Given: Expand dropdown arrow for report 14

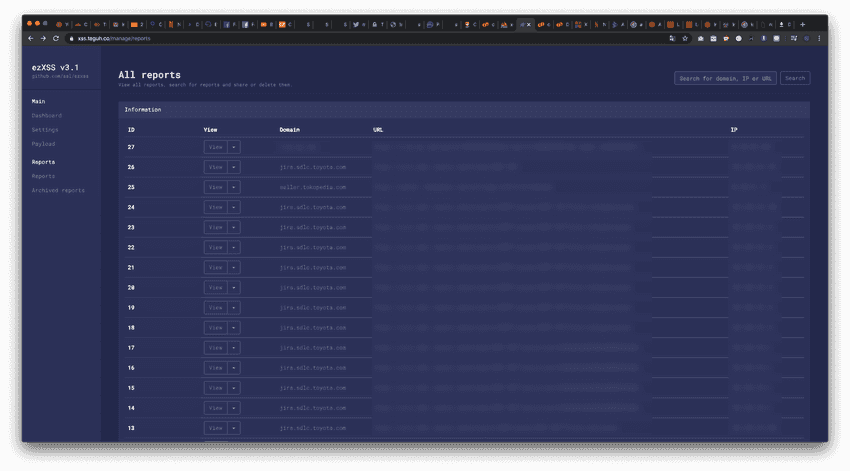Looking at the screenshot, I should click(x=234, y=408).
